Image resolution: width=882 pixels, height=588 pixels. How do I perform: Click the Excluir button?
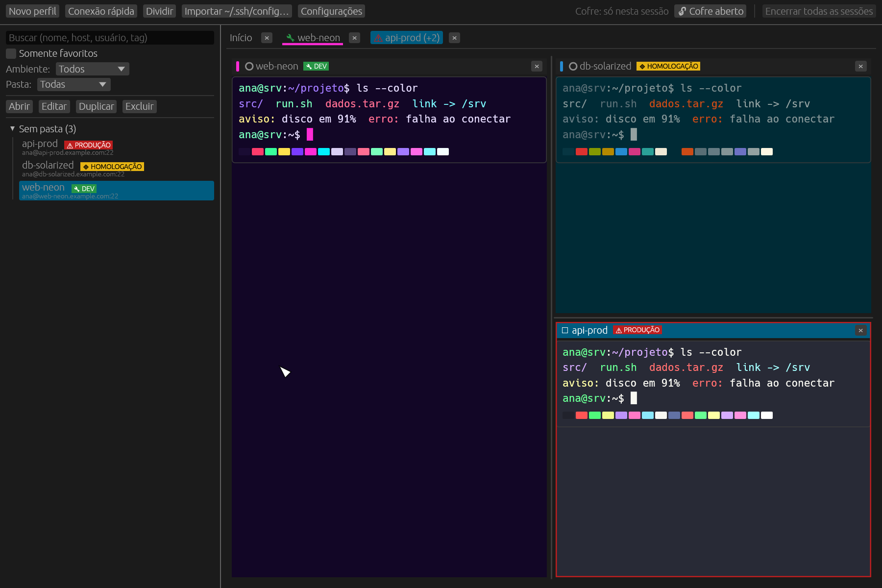(x=139, y=106)
